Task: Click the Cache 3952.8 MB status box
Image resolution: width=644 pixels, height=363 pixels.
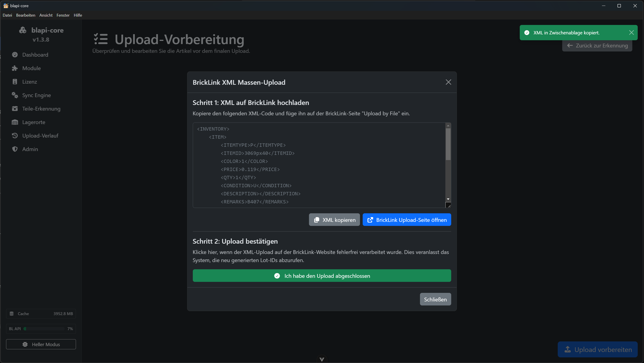Action: click(x=41, y=314)
